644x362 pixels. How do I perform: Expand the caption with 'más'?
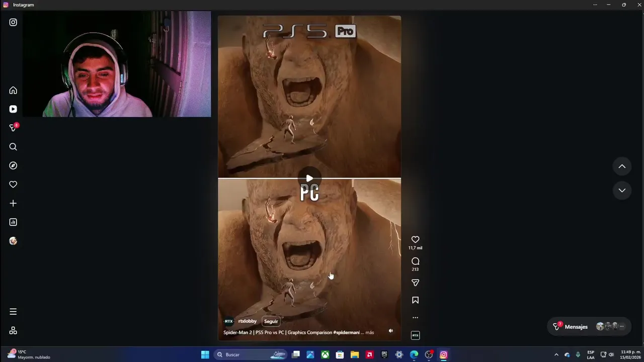[370, 332]
